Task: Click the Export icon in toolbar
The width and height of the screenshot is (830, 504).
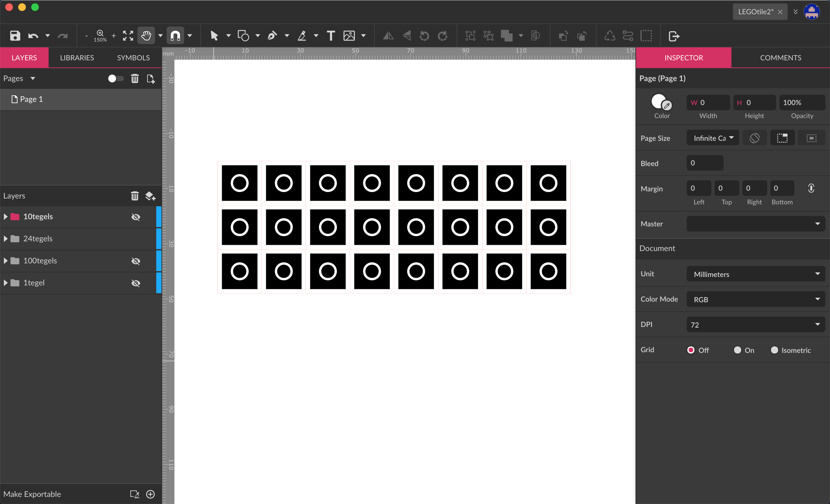Action: click(x=674, y=36)
